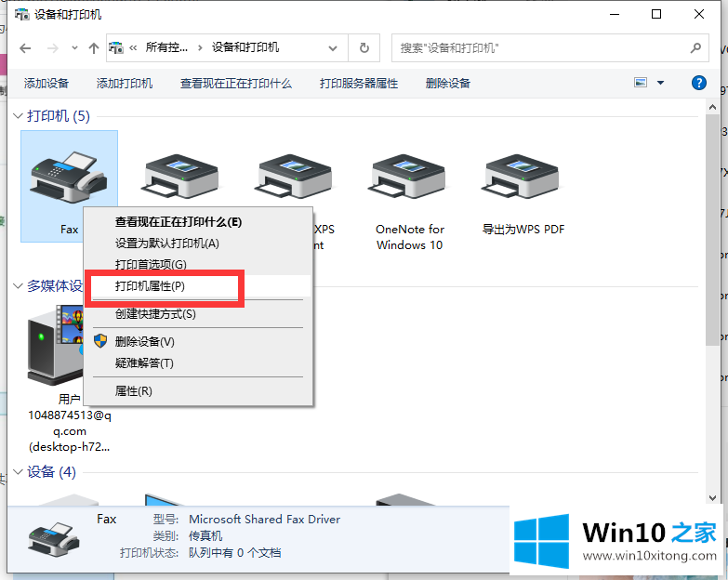
Task: Select the 导出为WPS PDF printer
Action: 523,177
